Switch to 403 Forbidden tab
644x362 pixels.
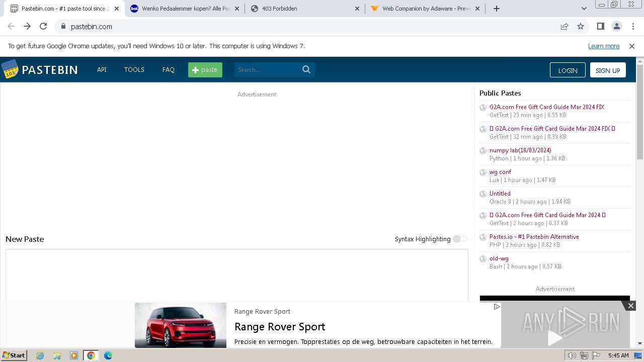[x=305, y=9]
